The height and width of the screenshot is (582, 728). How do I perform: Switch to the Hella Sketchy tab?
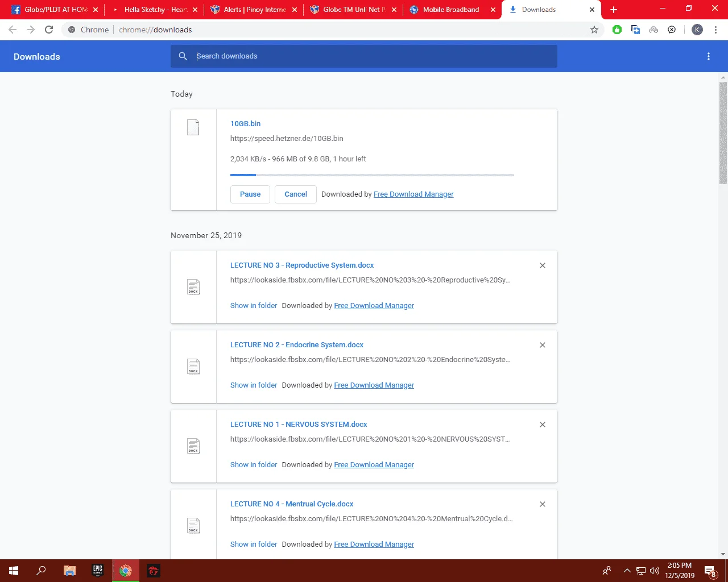point(154,10)
